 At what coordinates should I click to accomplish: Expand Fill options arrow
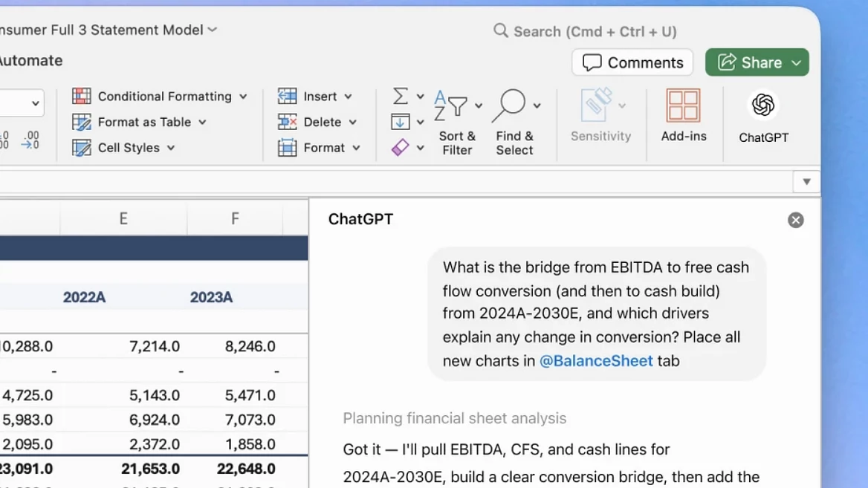pyautogui.click(x=420, y=123)
